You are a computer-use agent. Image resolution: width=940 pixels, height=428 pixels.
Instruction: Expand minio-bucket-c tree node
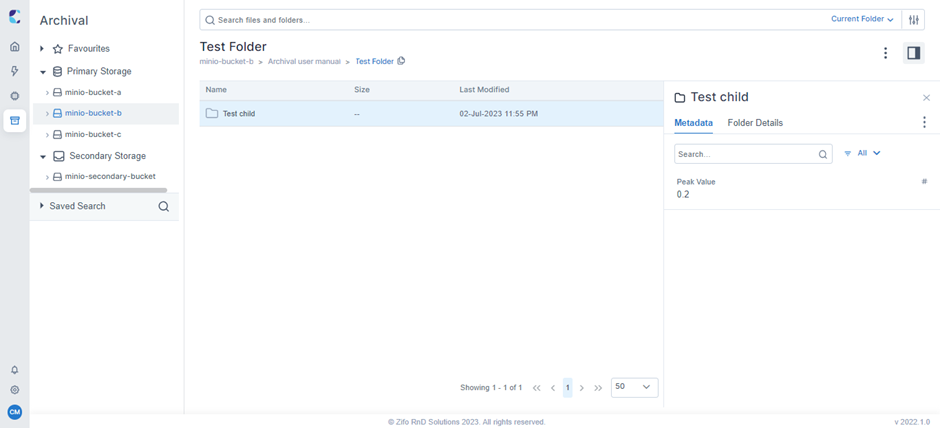pos(47,135)
